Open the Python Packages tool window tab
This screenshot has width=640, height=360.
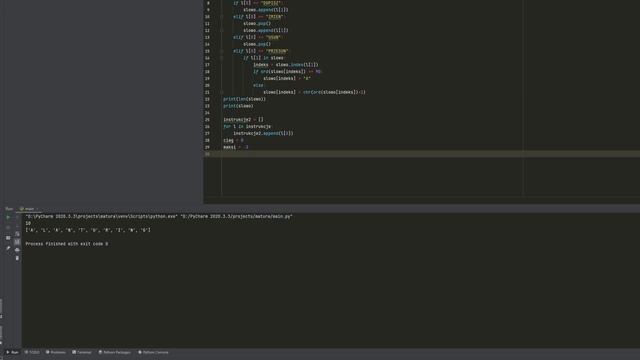pyautogui.click(x=115, y=352)
